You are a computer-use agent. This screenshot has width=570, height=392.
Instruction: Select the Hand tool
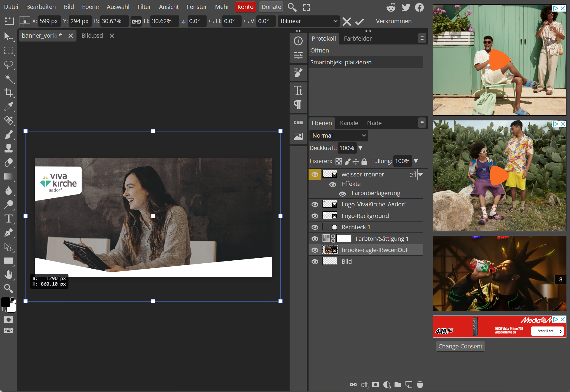click(9, 275)
